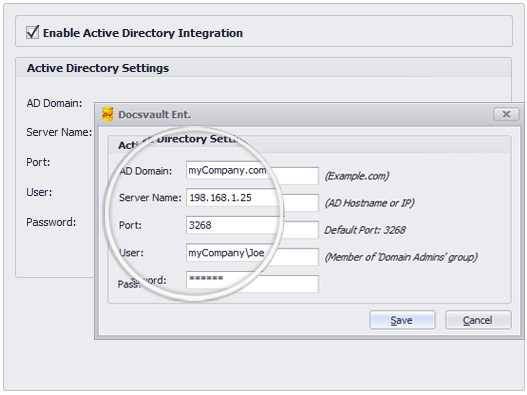Click the 'Port:' label in dialog
527x395 pixels.
(x=130, y=225)
